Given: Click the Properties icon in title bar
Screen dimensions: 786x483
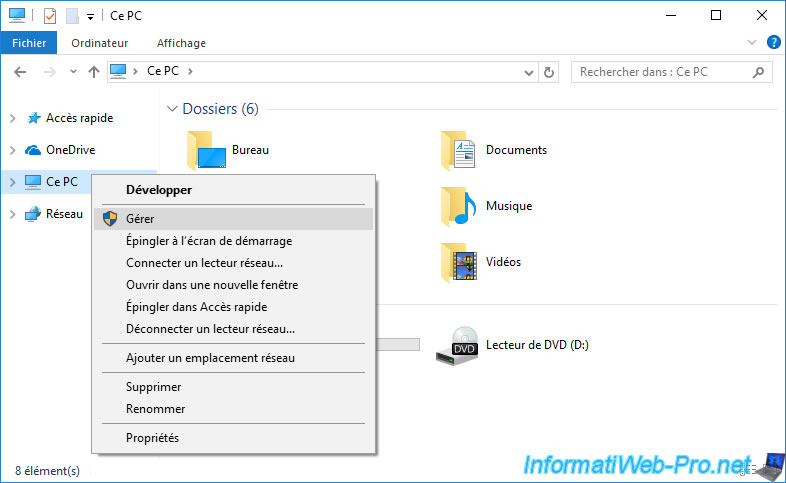Looking at the screenshot, I should pos(50,16).
